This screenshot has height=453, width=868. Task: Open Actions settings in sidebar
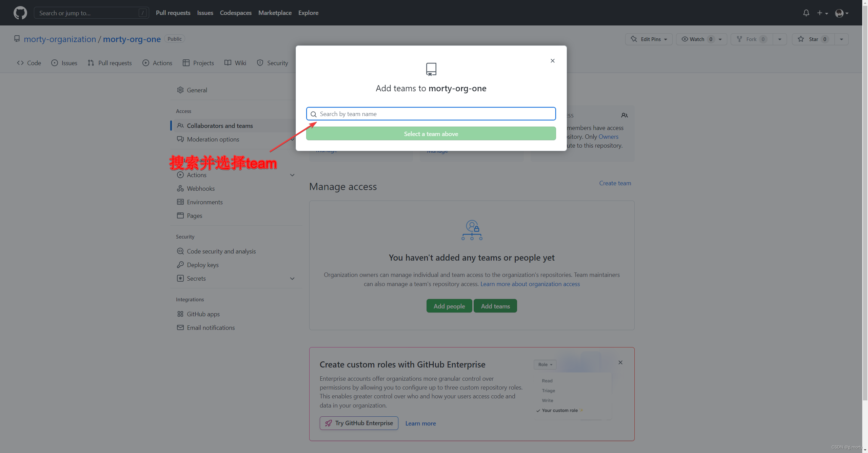(197, 175)
